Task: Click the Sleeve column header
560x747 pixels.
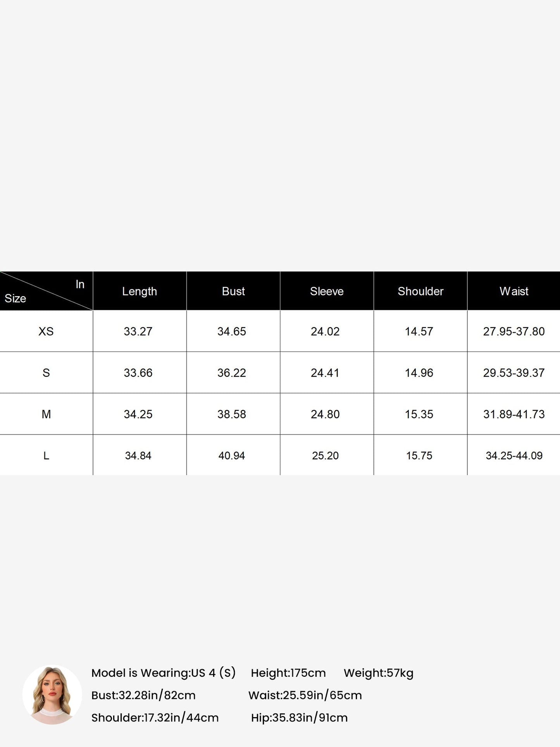Action: 327,291
